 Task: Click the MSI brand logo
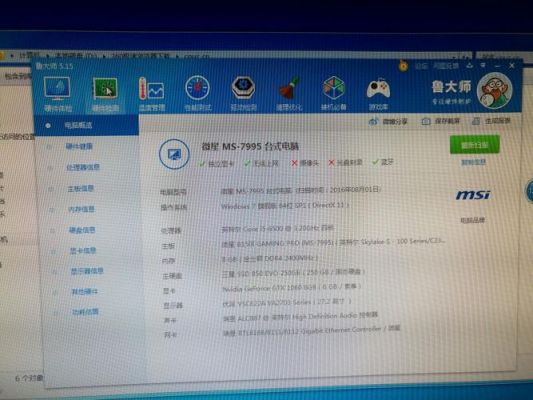click(x=473, y=195)
